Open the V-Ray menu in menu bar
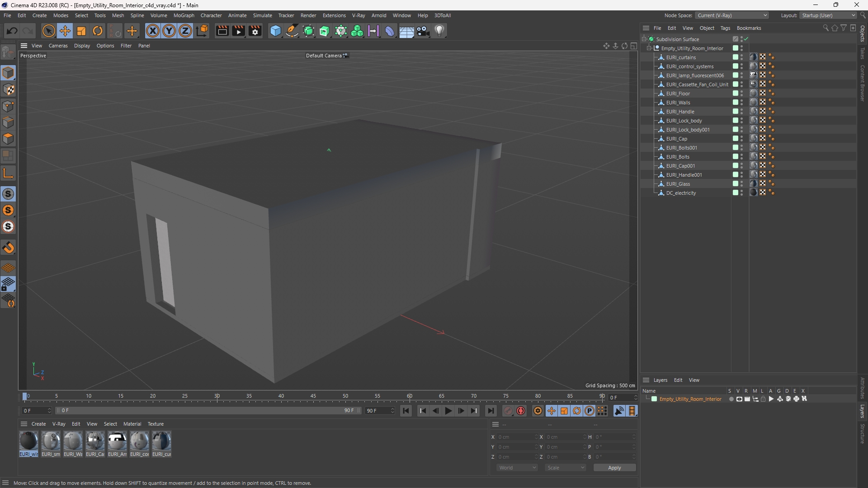Screen dimensions: 868x488 (x=358, y=15)
